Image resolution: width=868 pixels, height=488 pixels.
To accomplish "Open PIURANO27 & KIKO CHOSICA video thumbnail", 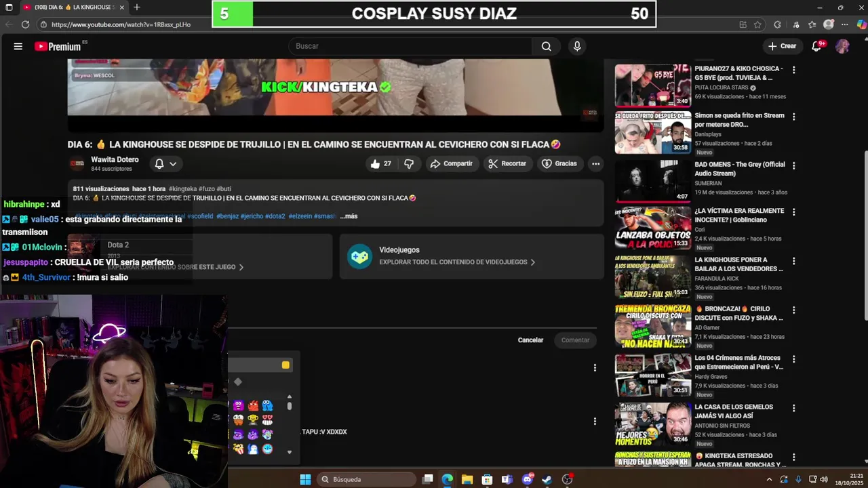I will (652, 86).
